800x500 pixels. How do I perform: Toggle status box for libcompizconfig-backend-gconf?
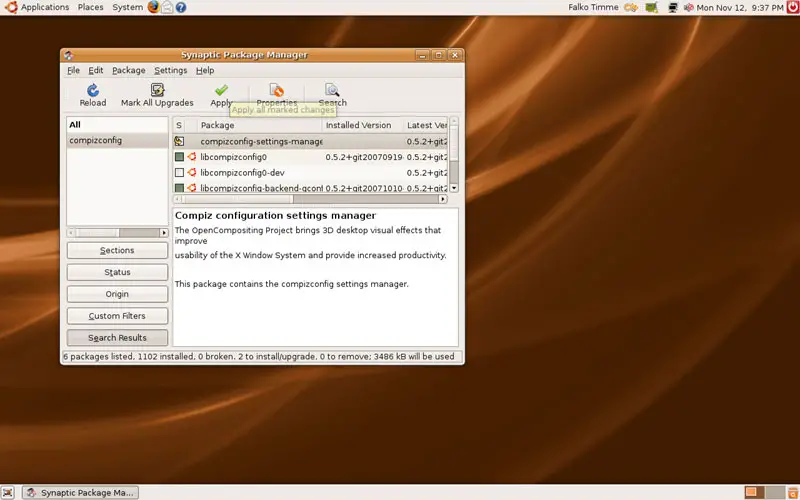point(179,188)
